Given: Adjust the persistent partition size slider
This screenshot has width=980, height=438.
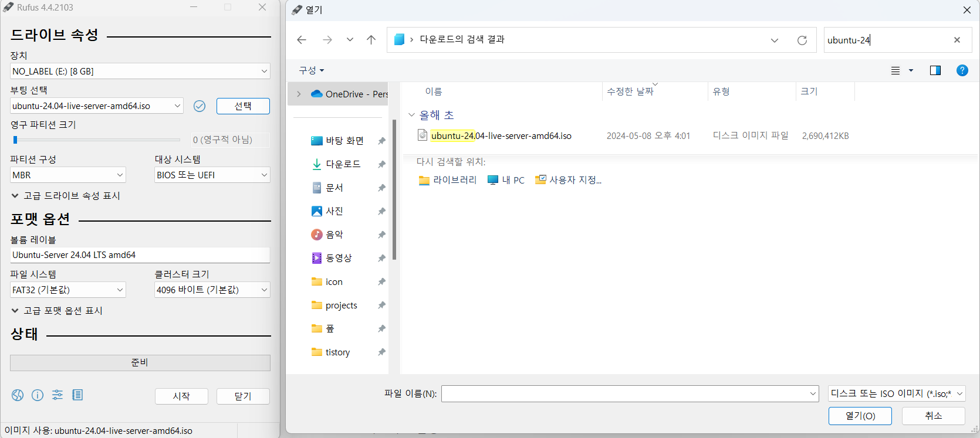Looking at the screenshot, I should 97,140.
